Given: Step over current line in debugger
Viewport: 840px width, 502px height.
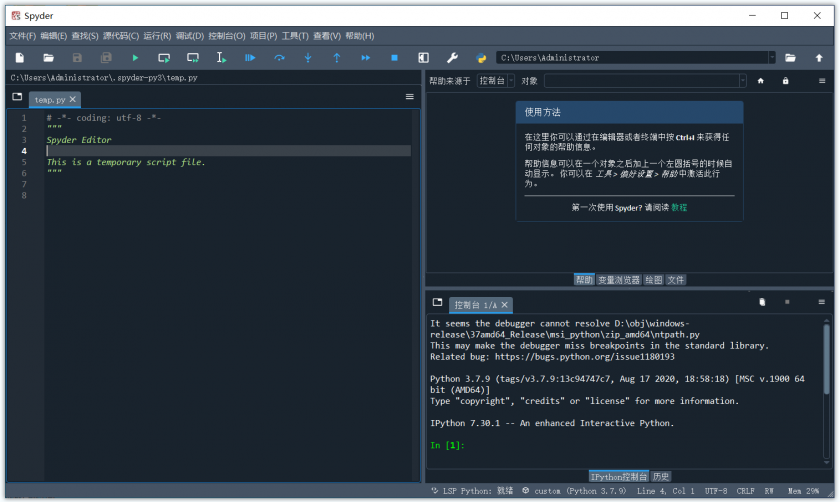Looking at the screenshot, I should coord(279,57).
